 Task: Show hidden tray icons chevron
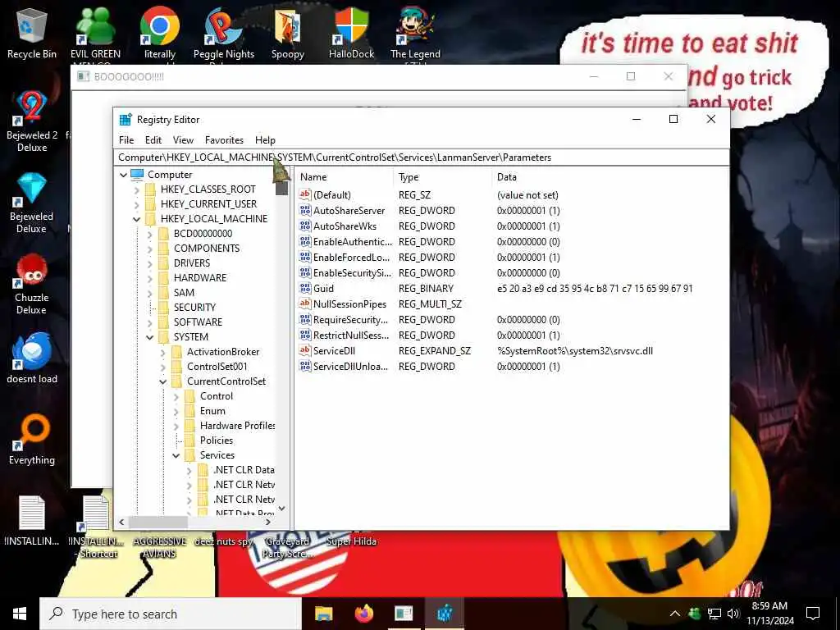pos(675,614)
